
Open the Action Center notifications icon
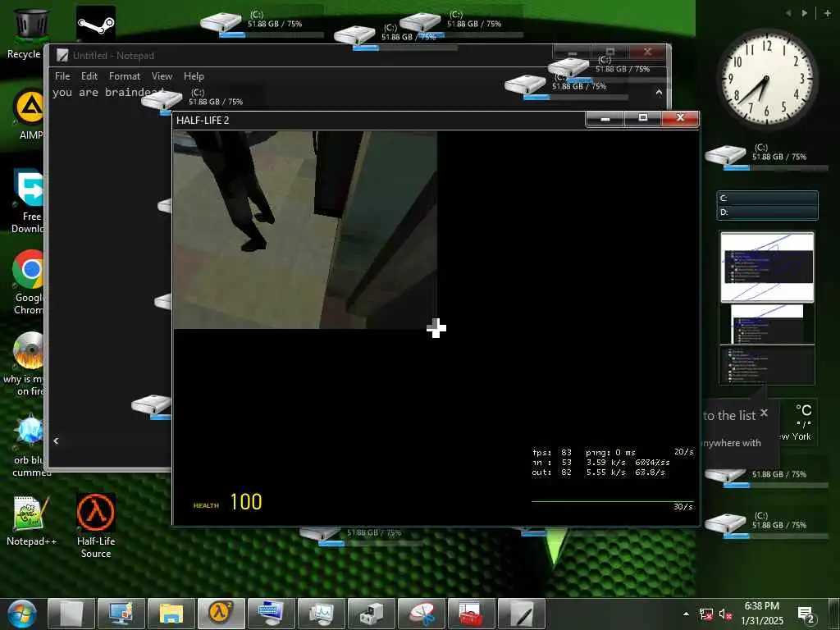pos(807,615)
